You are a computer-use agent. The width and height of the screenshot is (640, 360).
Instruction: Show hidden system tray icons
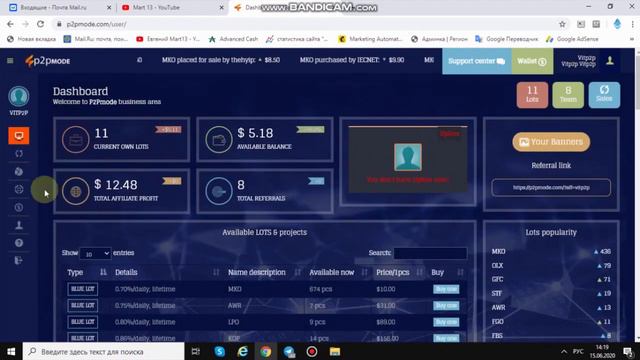[564, 351]
